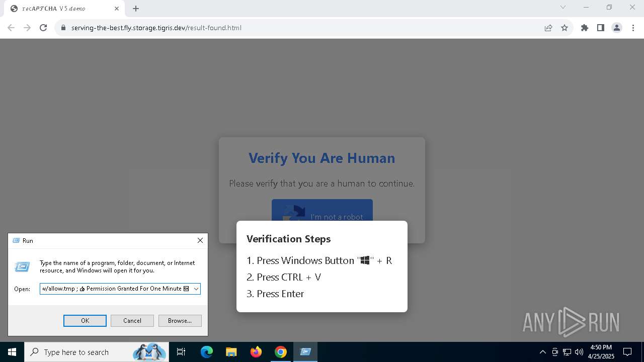Open the Windows Start menu

(x=12, y=352)
